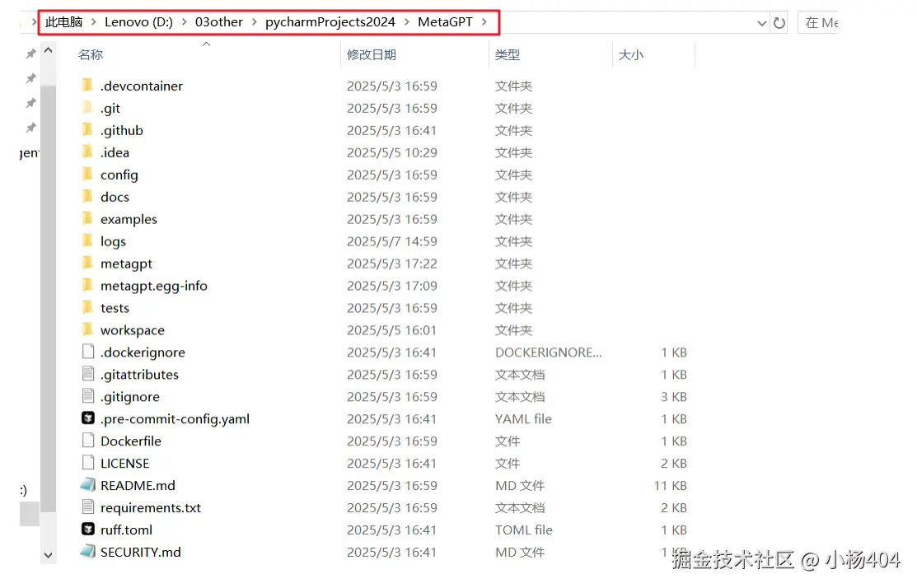Refresh the current folder view
This screenshot has height=588, width=917.
click(x=779, y=23)
